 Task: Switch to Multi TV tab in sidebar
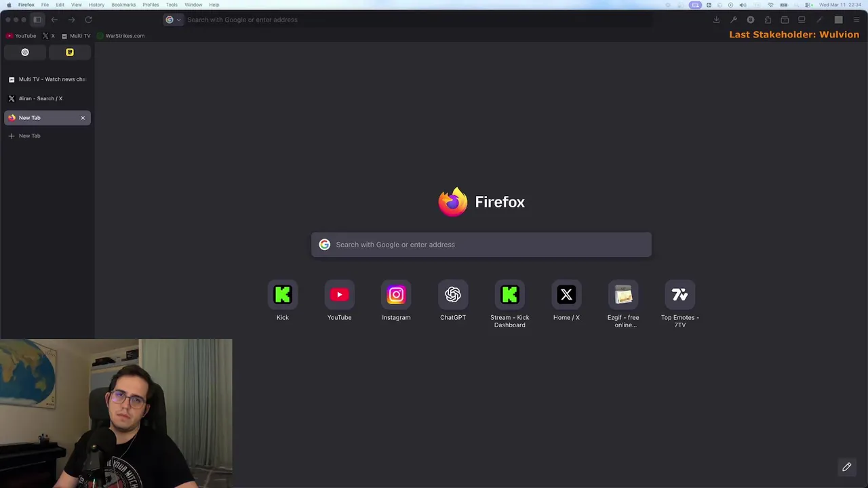pyautogui.click(x=47, y=79)
